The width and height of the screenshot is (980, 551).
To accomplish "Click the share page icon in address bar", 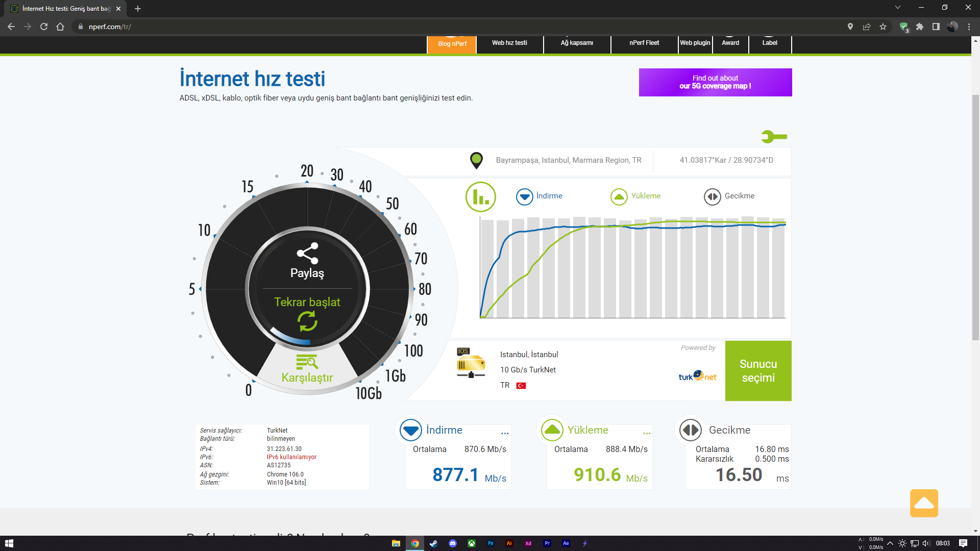I will 867,27.
